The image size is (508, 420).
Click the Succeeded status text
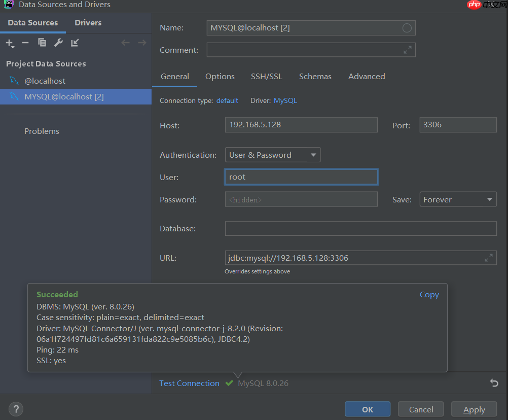(57, 294)
